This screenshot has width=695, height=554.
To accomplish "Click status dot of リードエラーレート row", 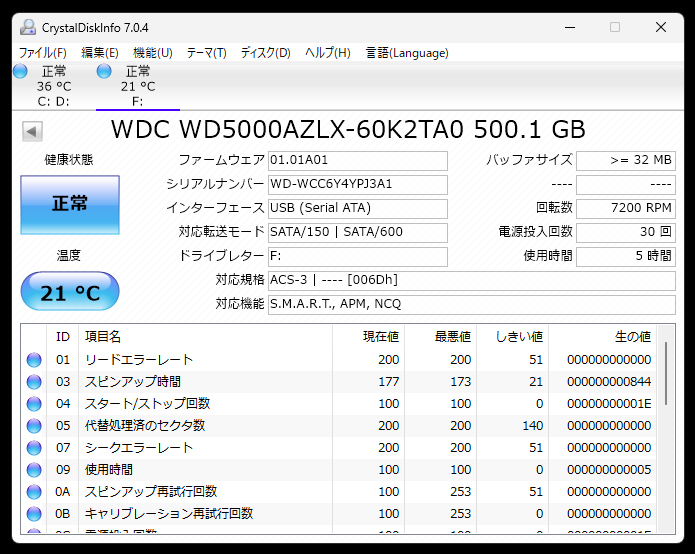I will coord(34,360).
